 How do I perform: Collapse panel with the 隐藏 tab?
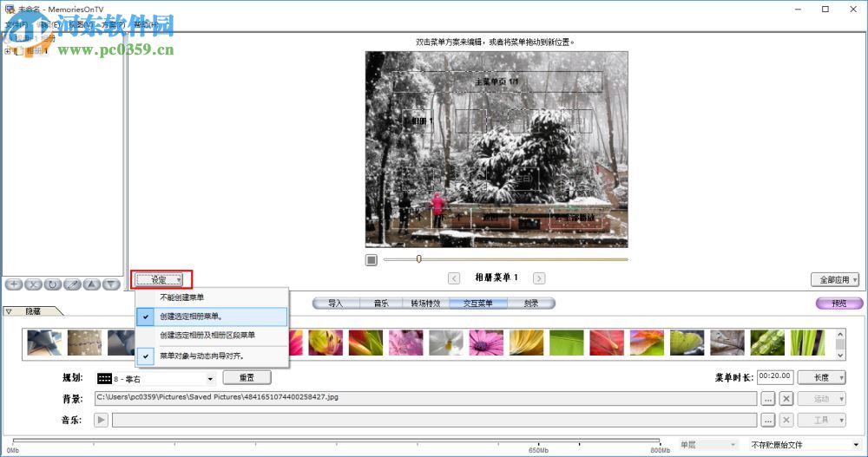(33, 311)
